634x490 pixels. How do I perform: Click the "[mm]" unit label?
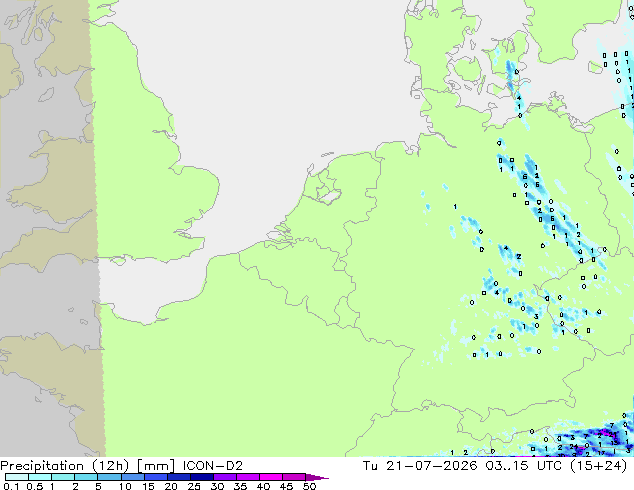point(156,466)
